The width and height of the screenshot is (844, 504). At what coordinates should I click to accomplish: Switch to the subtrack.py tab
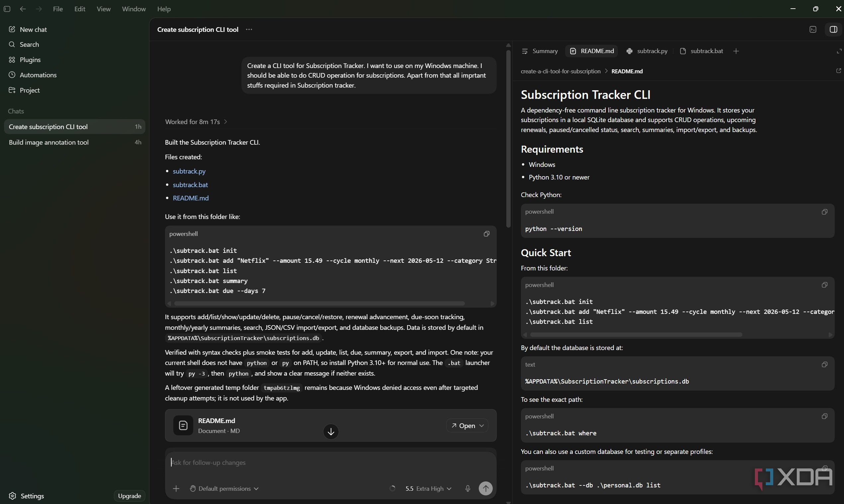pos(646,51)
